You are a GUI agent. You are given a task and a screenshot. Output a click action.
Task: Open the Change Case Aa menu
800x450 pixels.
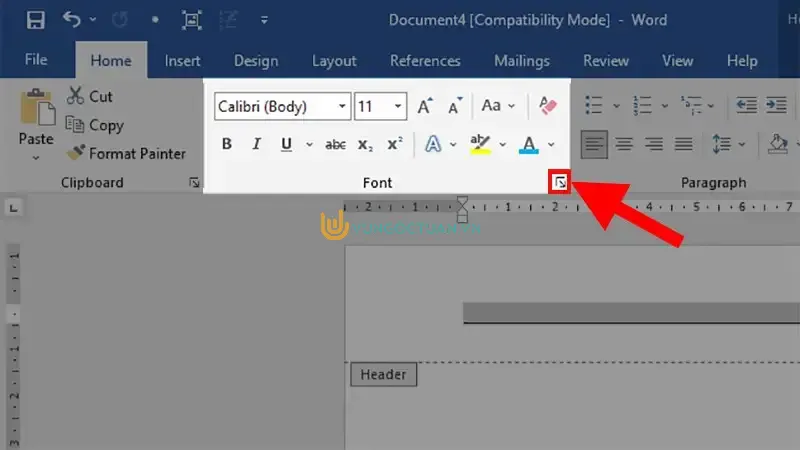498,106
